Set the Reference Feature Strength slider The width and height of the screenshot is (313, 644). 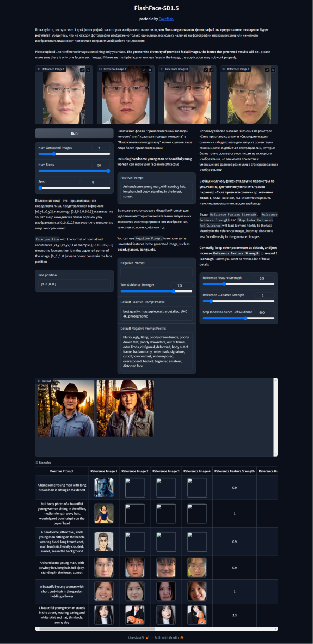point(239,284)
